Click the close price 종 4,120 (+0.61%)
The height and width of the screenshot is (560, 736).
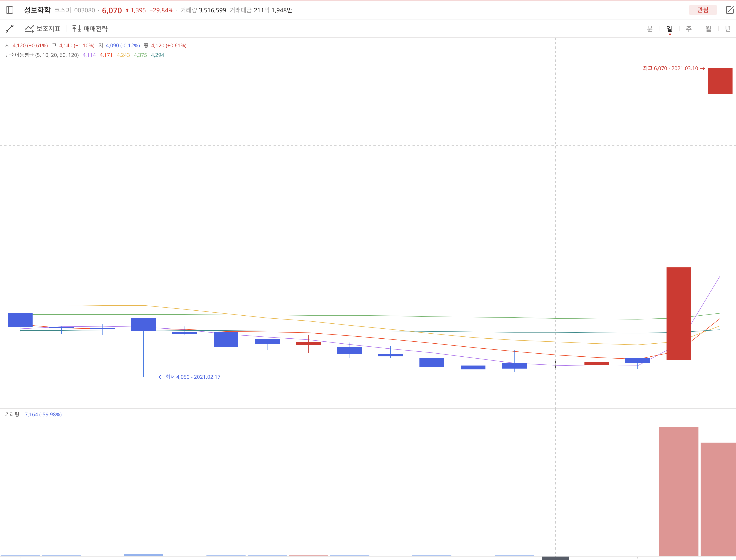(165, 45)
